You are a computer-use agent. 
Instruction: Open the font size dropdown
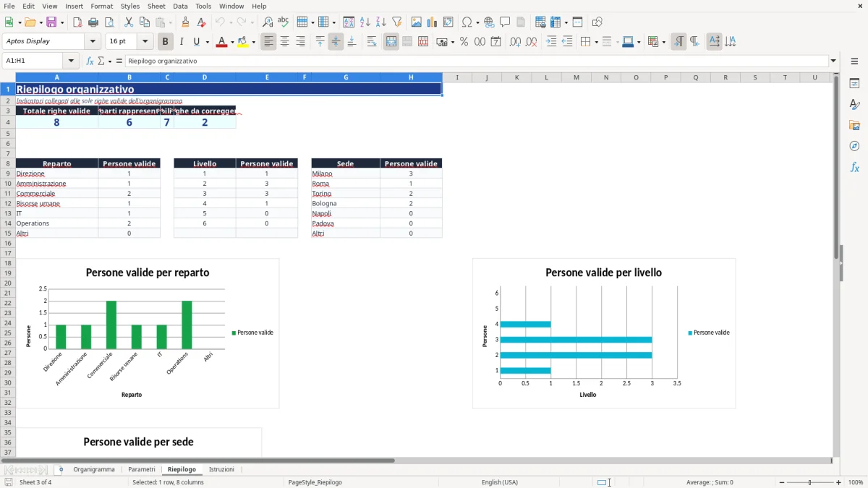[x=145, y=42]
